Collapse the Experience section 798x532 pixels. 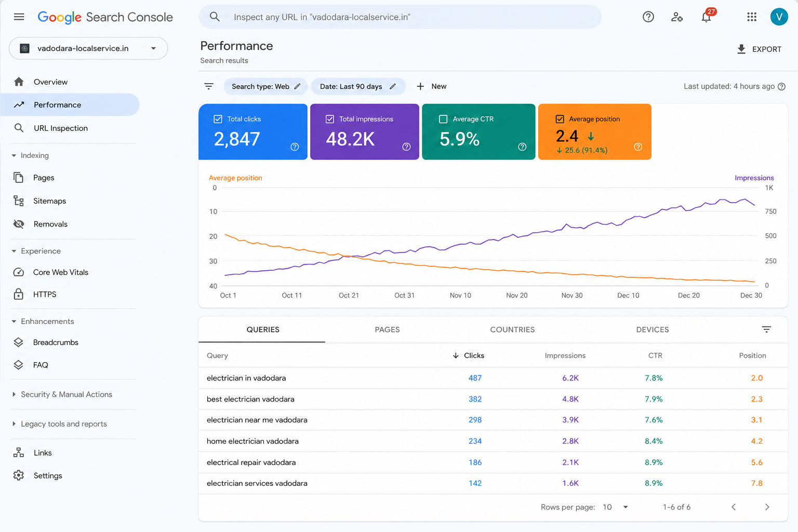click(x=14, y=251)
